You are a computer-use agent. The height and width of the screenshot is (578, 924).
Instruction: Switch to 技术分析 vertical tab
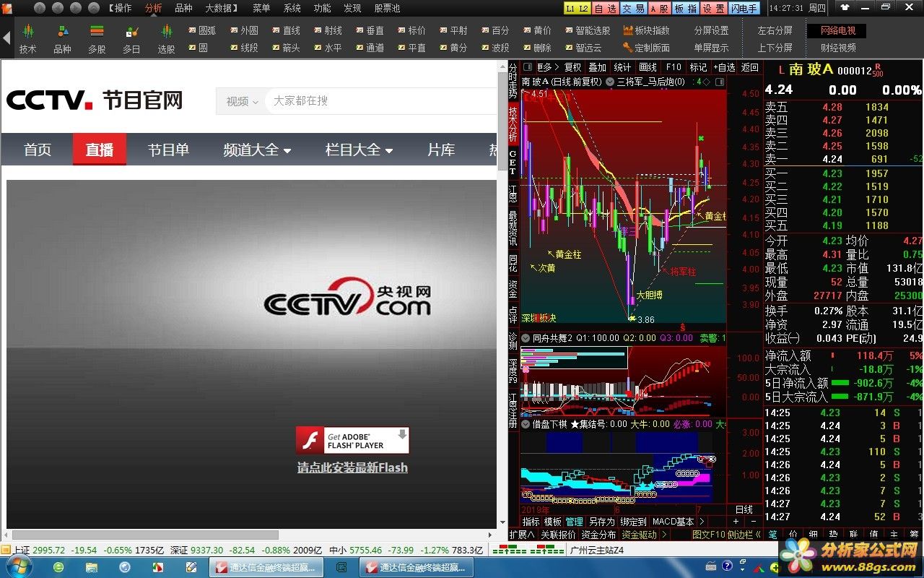(x=513, y=124)
